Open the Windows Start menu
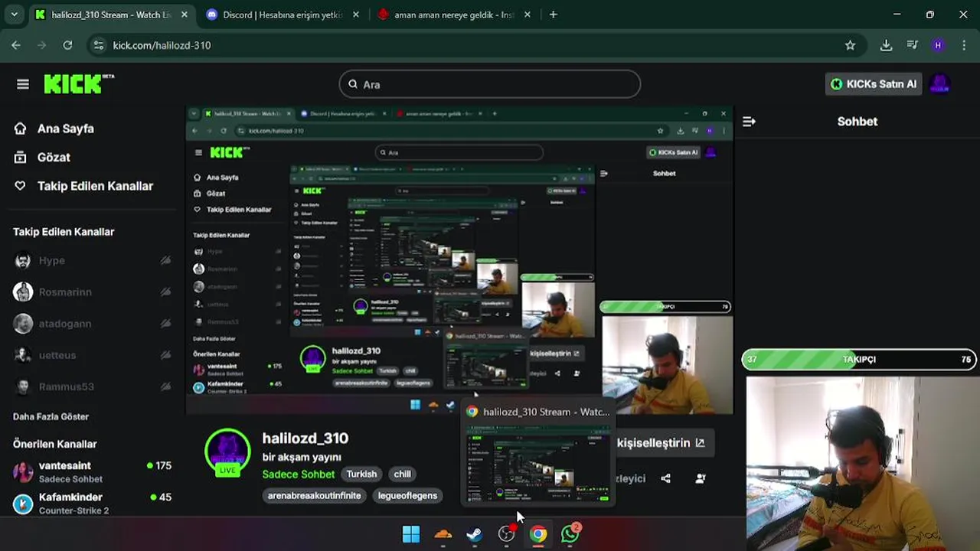 [411, 534]
